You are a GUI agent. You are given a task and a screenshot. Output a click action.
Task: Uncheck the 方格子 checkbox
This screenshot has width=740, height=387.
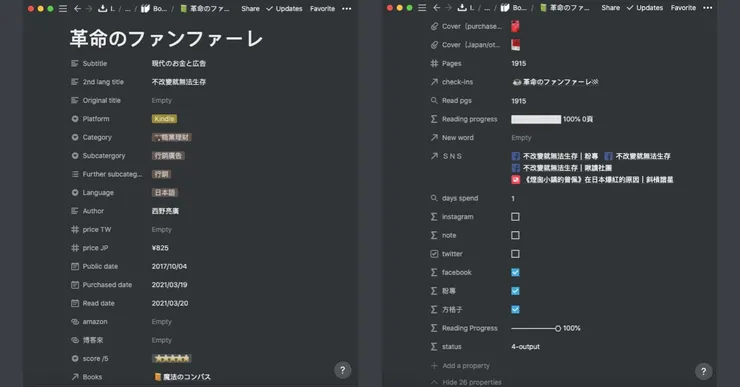[515, 310]
